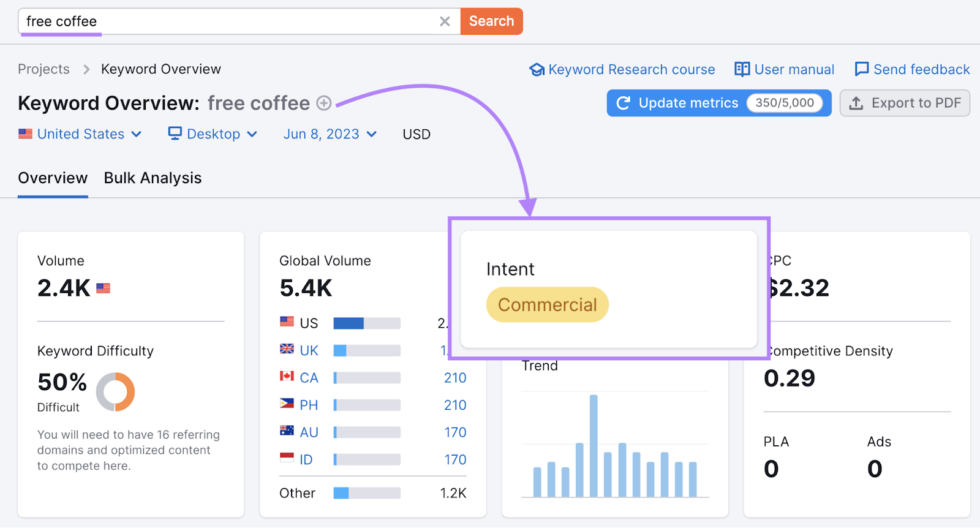This screenshot has height=528, width=980.
Task: Click the Export to PDF upload icon
Action: [x=856, y=103]
